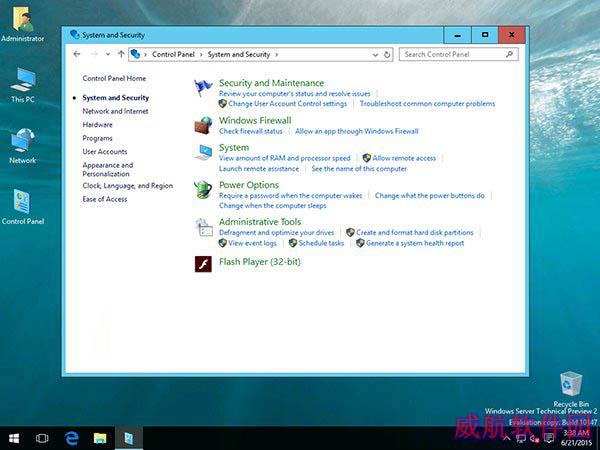Go back with the back arrow
600x450 pixels.
(77, 54)
